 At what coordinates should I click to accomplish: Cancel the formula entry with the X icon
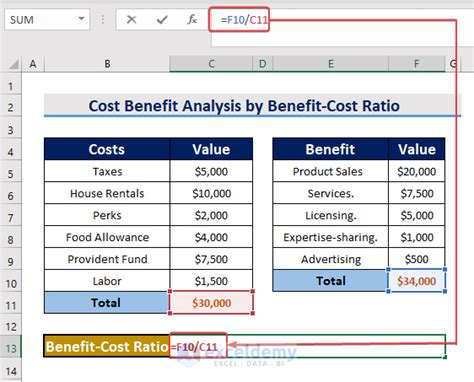coord(131,20)
